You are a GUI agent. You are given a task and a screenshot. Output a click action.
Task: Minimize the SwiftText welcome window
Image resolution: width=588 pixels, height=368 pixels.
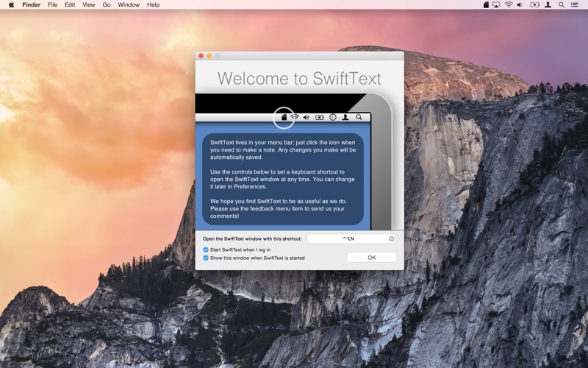tap(209, 56)
